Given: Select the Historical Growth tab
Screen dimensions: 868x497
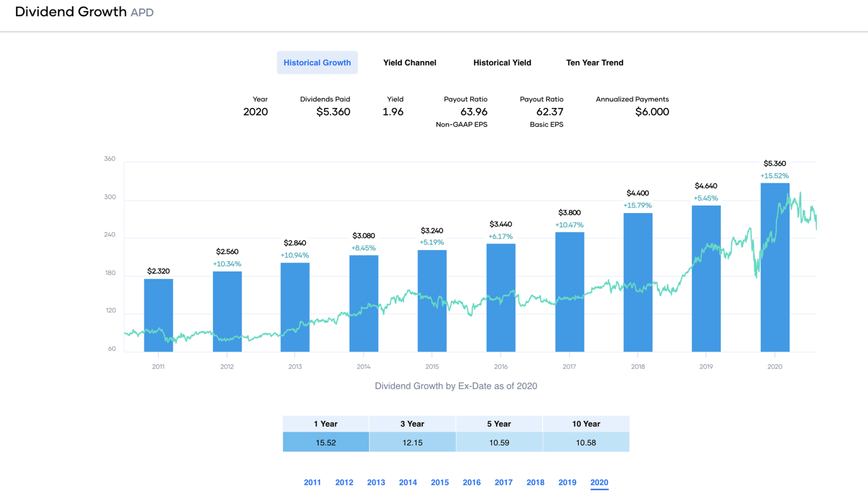Looking at the screenshot, I should pyautogui.click(x=317, y=62).
